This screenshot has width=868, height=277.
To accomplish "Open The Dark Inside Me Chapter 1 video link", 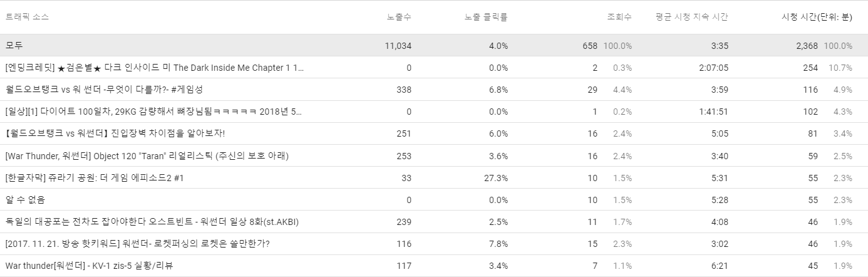I will (154, 68).
